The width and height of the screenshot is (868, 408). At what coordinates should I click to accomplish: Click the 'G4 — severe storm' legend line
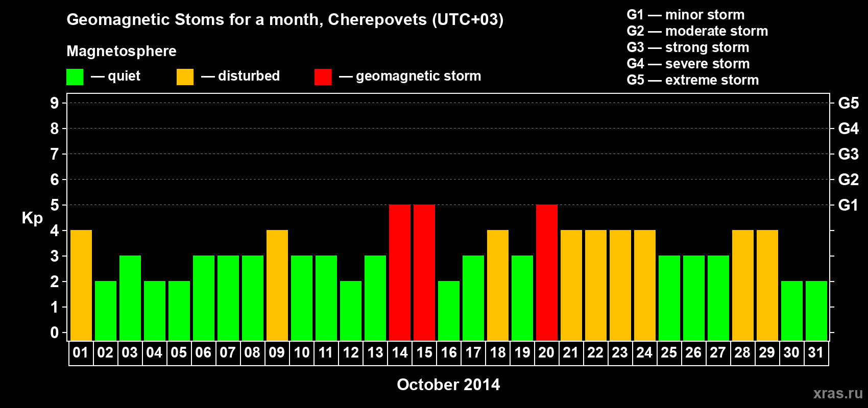[x=688, y=64]
